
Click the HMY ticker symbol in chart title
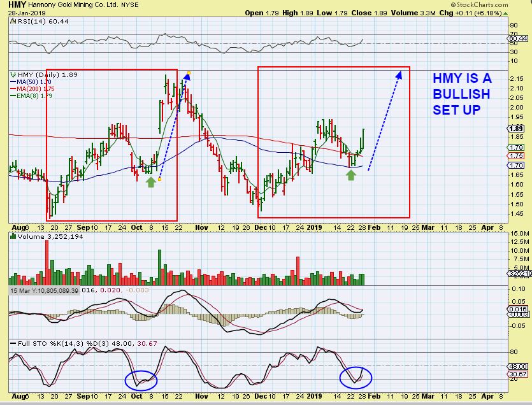(17, 4)
